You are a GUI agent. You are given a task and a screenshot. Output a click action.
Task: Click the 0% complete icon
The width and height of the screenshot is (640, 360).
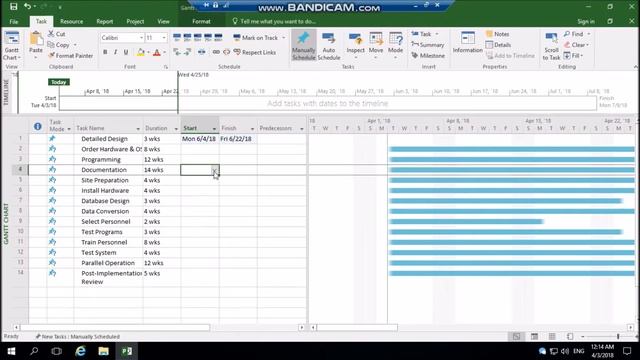click(177, 38)
